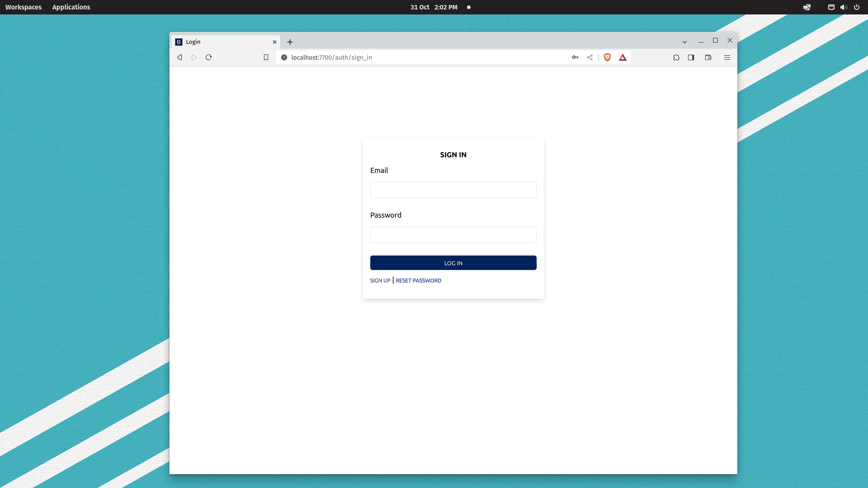Reload the current page
This screenshot has height=488, width=868.
click(x=209, y=58)
